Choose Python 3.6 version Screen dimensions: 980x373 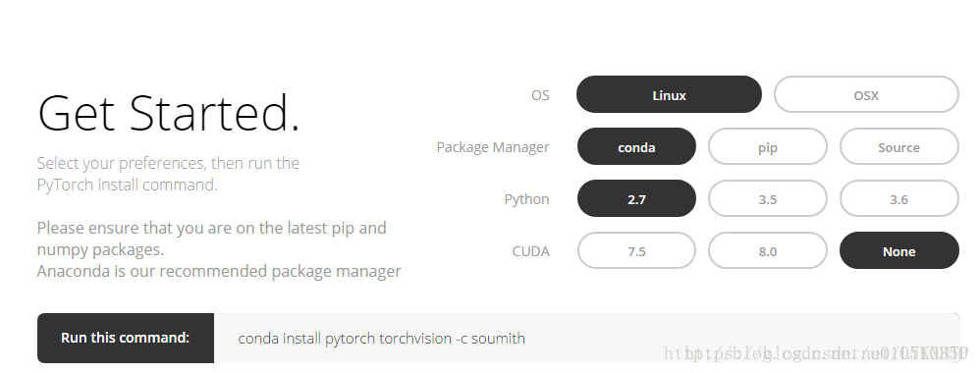[898, 198]
